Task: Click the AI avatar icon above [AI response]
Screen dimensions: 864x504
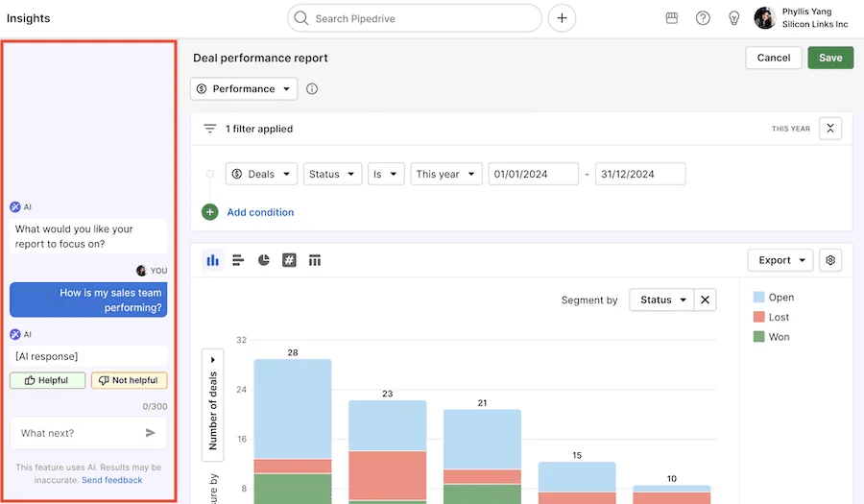Action: [x=14, y=334]
